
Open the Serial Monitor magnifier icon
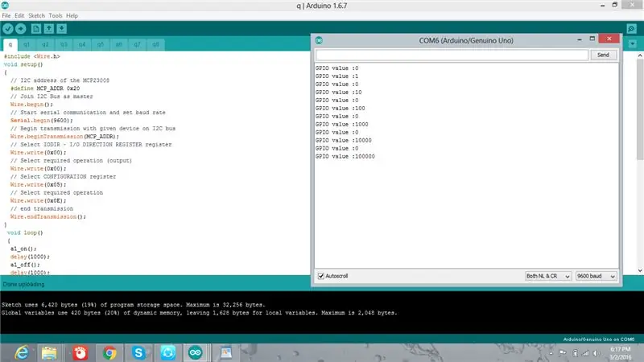(632, 29)
